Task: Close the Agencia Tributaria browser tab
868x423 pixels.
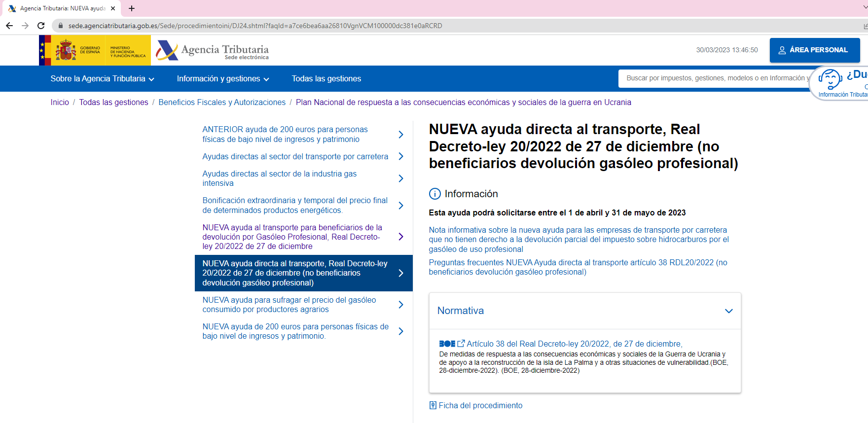Action: point(113,8)
